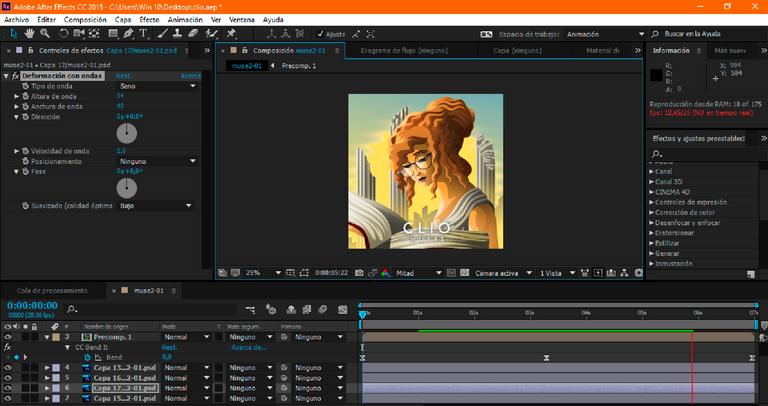Expand the Capa 13 layer twirl
The image size is (768, 406).
pos(48,368)
